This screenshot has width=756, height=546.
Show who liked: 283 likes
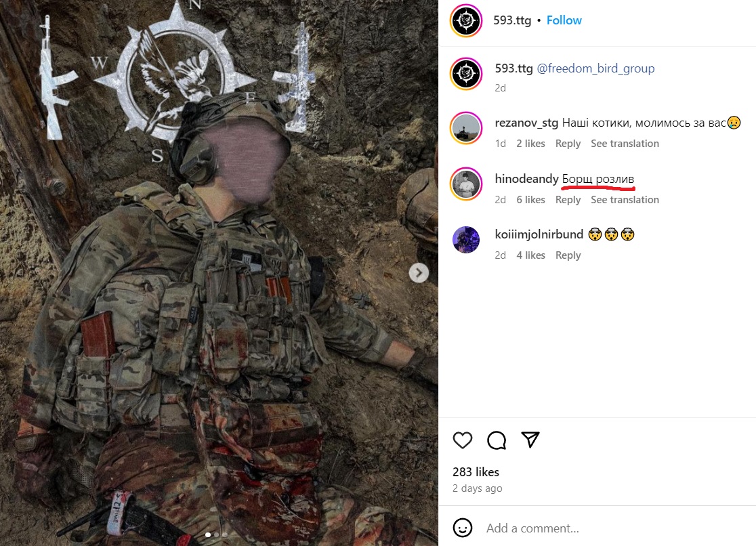click(x=476, y=471)
